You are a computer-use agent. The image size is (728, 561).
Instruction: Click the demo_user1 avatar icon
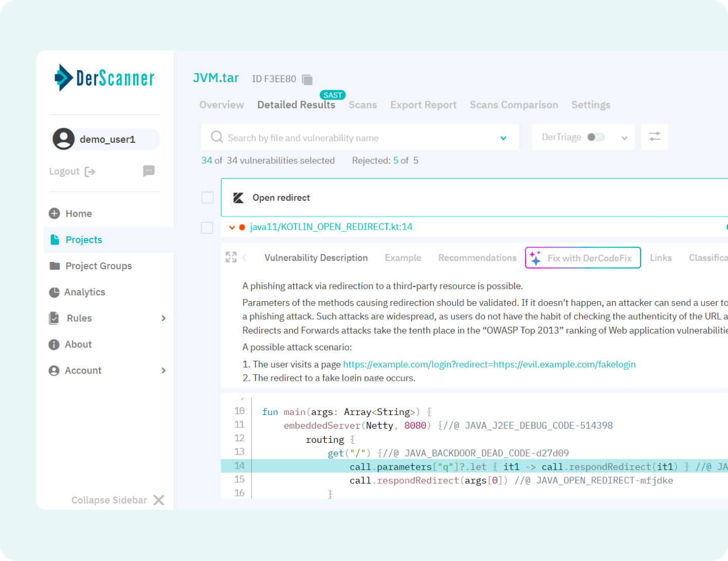(64, 139)
